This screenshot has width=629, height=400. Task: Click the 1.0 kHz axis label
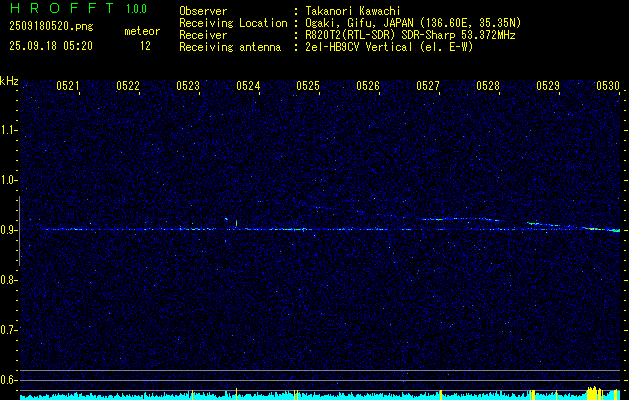coord(9,180)
